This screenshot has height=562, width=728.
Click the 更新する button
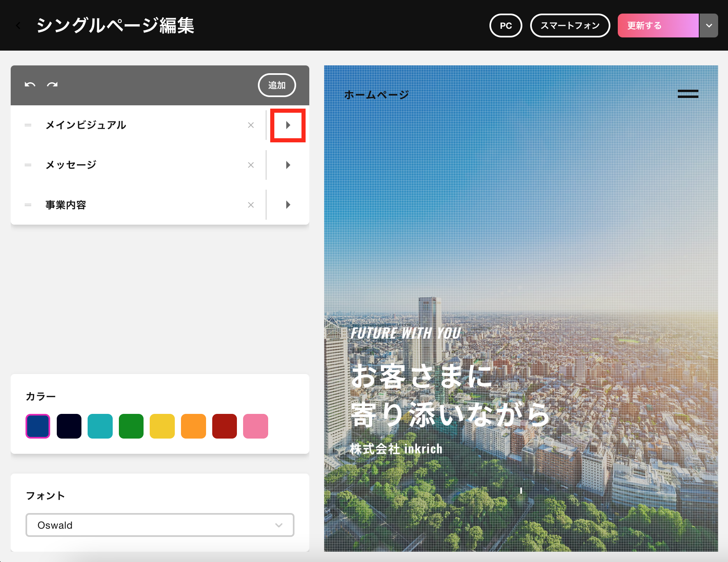pos(658,26)
